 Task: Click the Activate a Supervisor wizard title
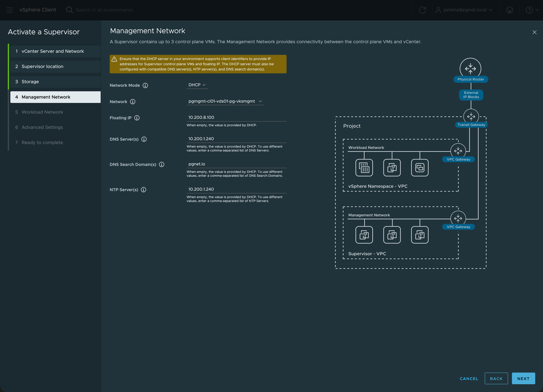(44, 32)
